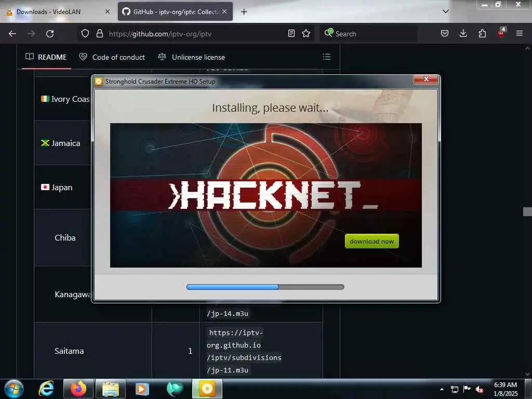Click the site security padlock icon
532x399 pixels.
coord(99,33)
